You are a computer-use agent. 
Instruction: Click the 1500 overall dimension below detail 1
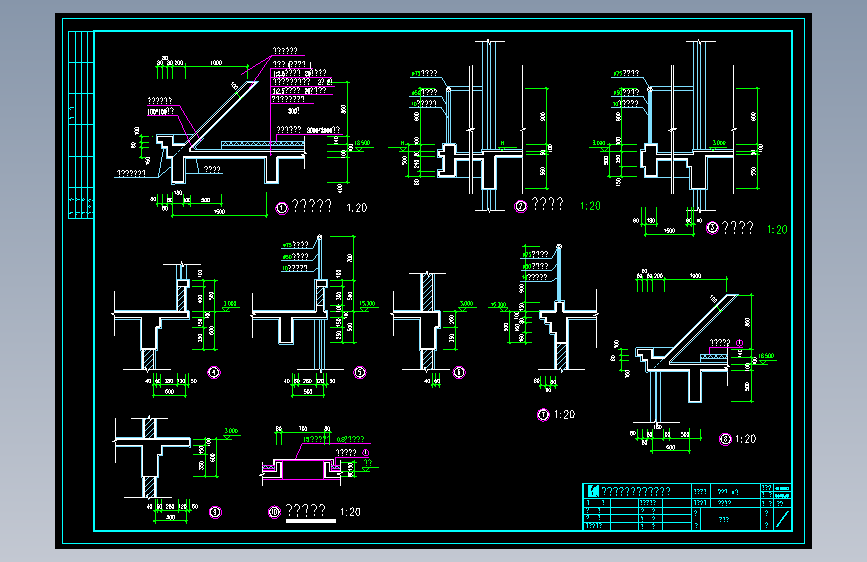[x=220, y=211]
